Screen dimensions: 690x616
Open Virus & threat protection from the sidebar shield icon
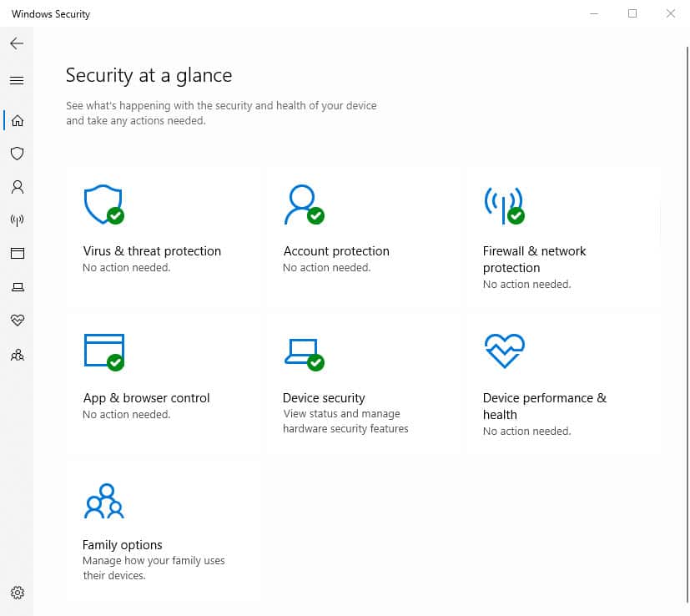pos(17,154)
